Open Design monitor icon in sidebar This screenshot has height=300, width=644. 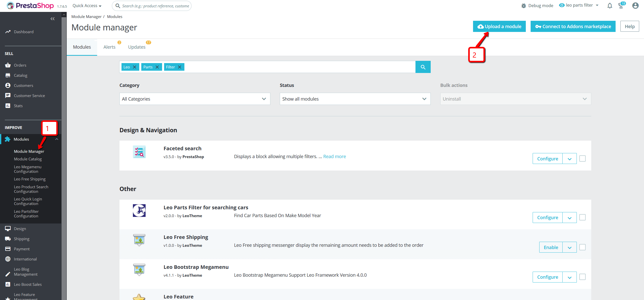point(8,229)
